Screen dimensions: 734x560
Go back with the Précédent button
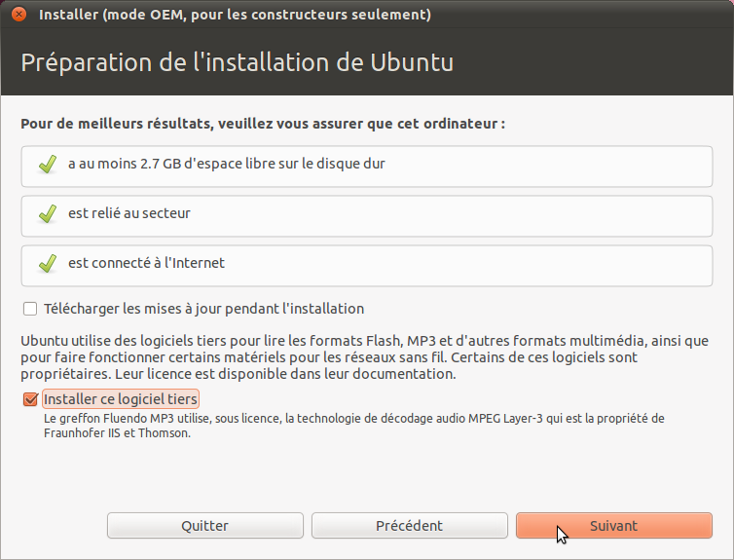409,526
